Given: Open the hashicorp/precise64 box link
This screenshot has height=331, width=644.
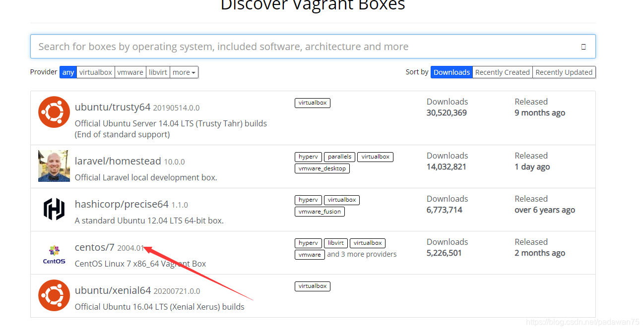Looking at the screenshot, I should 122,204.
